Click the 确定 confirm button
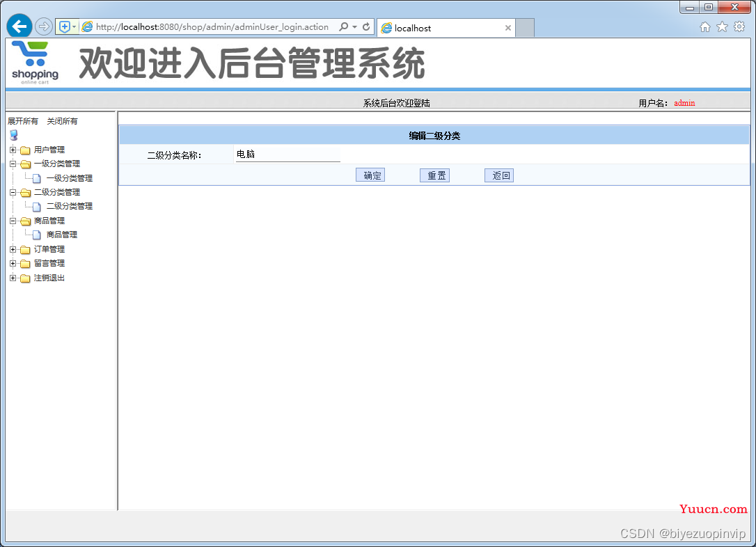756x547 pixels. [x=370, y=175]
